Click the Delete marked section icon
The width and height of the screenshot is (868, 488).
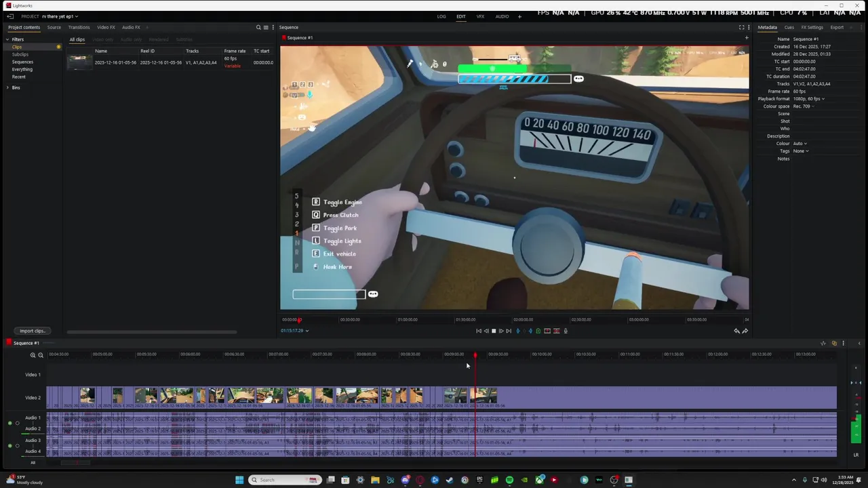click(557, 331)
